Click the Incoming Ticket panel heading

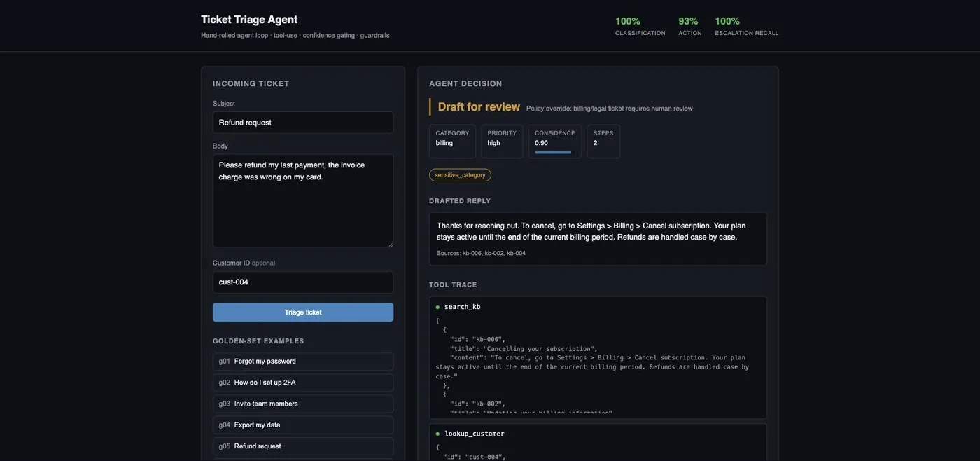(251, 84)
